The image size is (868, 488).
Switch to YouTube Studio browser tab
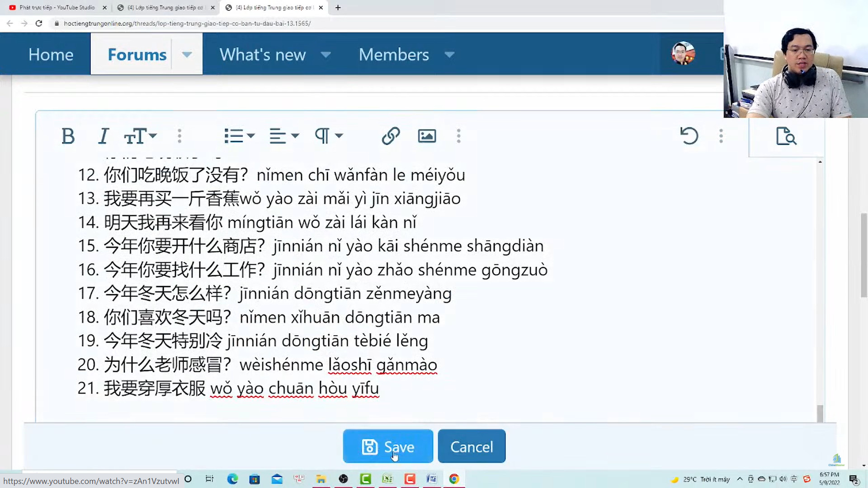pos(57,8)
